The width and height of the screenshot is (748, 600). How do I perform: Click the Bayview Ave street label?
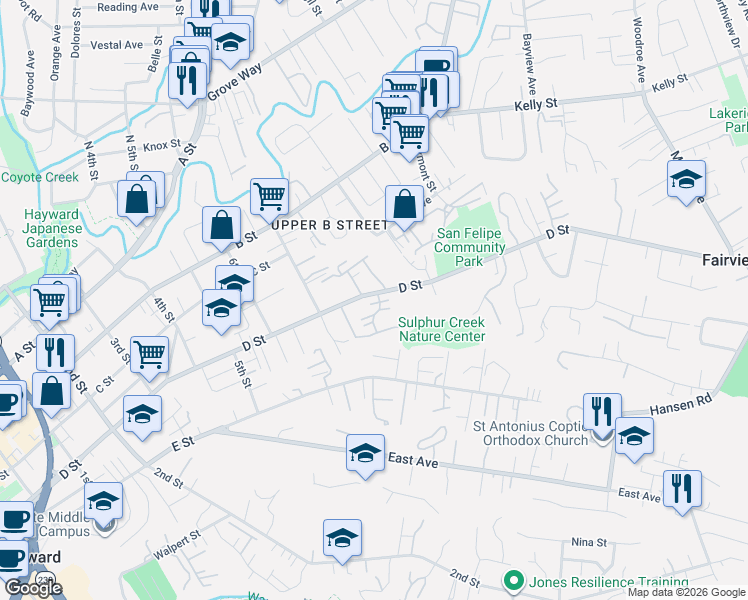530,63
